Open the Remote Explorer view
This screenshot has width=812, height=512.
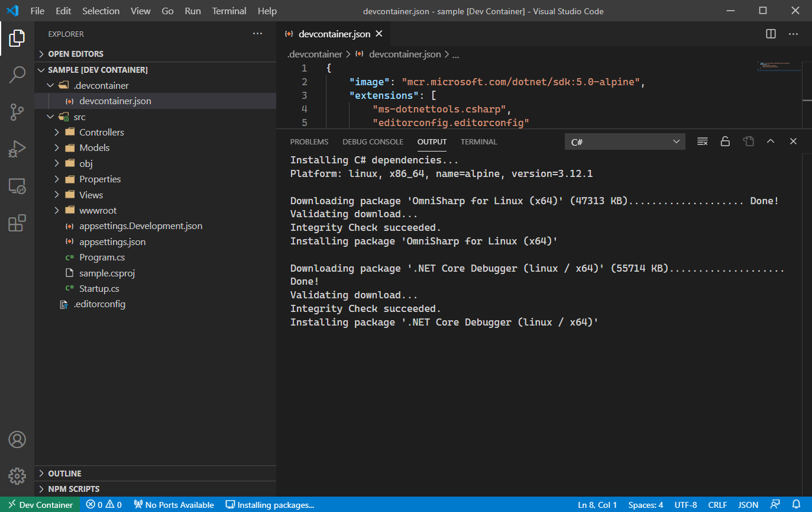point(17,186)
